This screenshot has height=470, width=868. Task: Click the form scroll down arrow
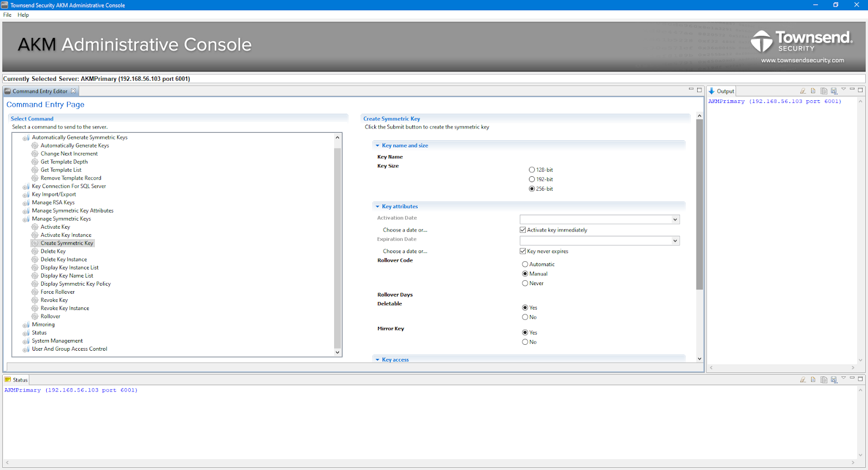(x=699, y=359)
